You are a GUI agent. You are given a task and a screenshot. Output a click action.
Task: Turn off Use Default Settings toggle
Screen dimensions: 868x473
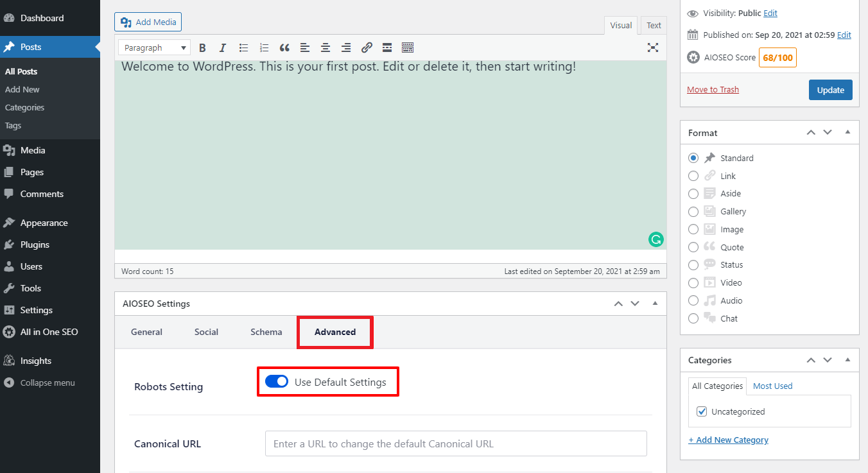(x=277, y=382)
